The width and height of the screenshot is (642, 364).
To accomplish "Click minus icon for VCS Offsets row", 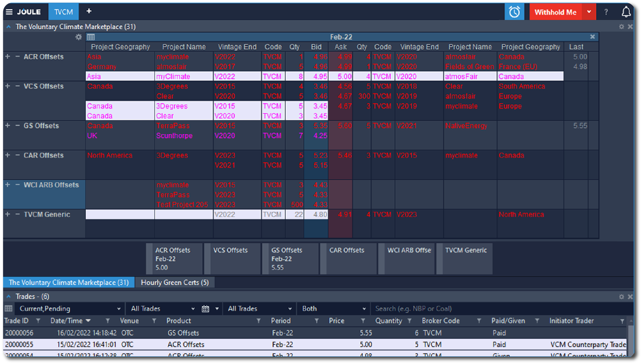I will (17, 86).
